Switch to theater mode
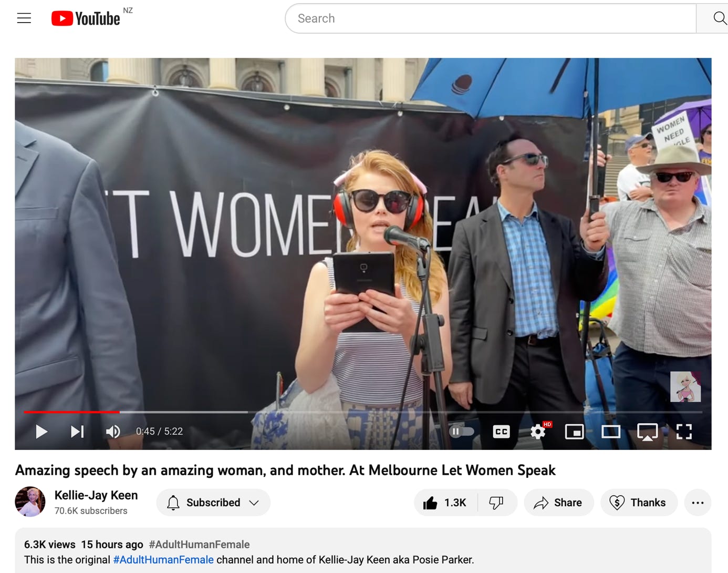This screenshot has height=573, width=728. (x=611, y=432)
